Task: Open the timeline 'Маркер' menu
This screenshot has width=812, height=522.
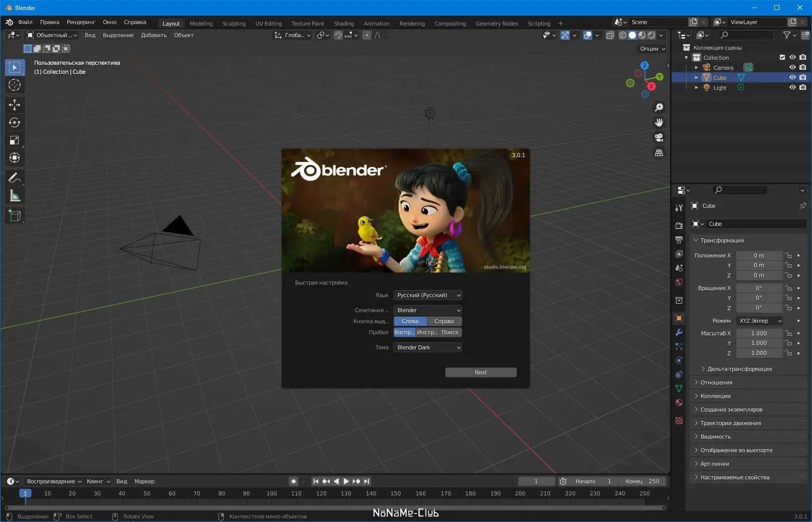Action: tap(145, 481)
